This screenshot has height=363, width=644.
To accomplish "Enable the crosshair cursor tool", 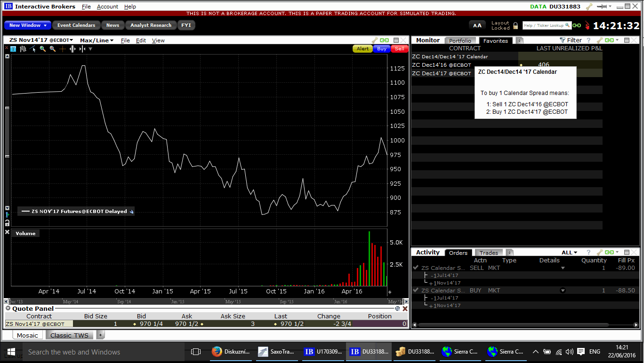I will 62,49.
